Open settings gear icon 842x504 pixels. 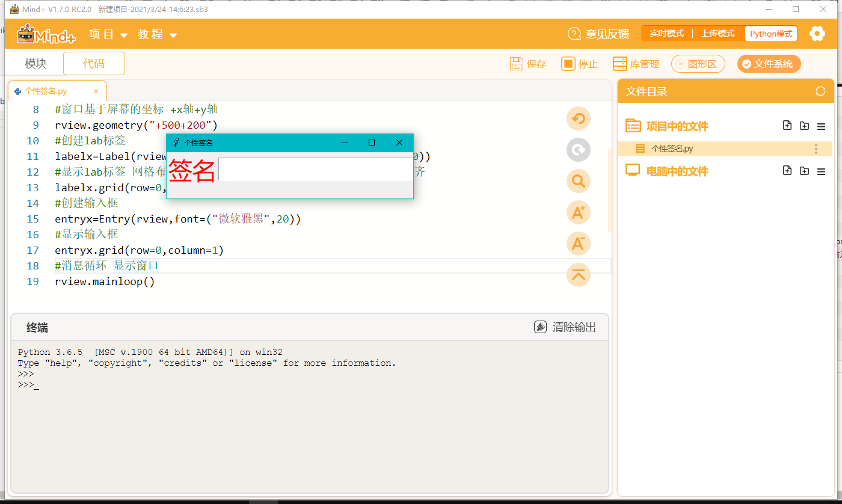[x=817, y=34]
